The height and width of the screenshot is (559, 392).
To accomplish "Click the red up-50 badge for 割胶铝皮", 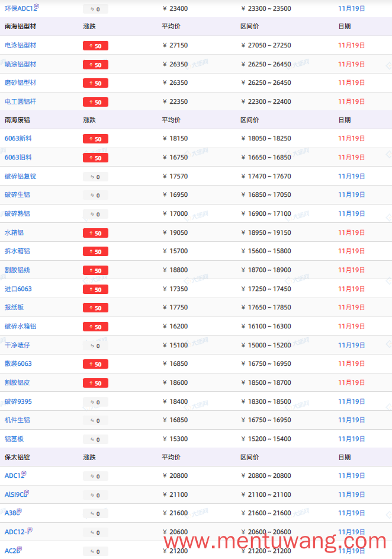I will tap(95, 383).
